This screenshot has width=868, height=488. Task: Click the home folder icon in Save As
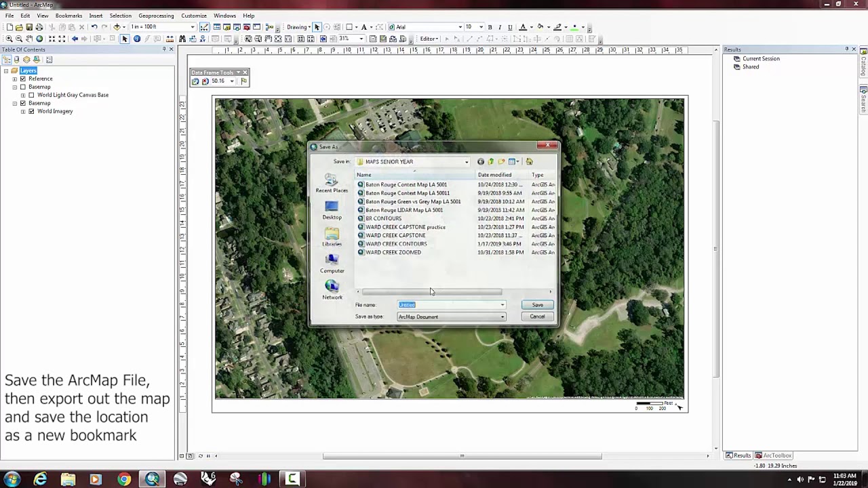click(530, 161)
